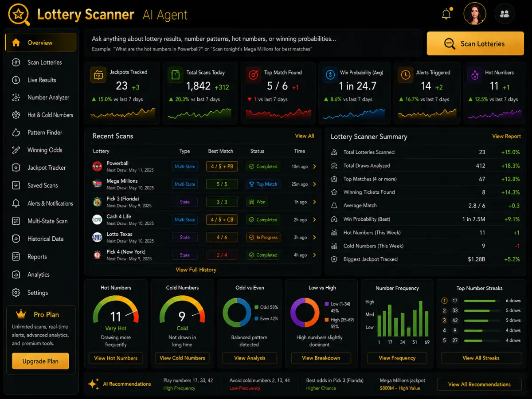Click the Top Match Found target icon

point(254,75)
